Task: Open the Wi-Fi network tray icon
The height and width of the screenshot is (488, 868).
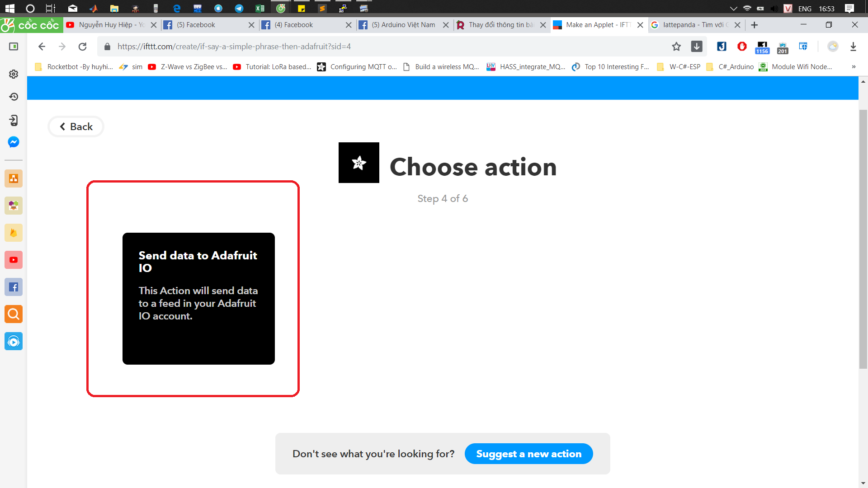Action: click(x=747, y=8)
